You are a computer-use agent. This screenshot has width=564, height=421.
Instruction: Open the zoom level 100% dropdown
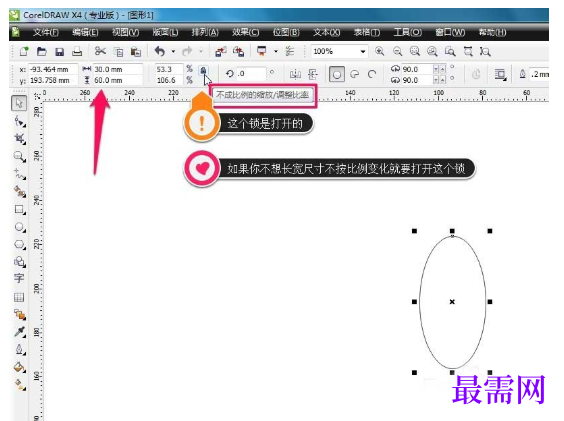pos(363,51)
